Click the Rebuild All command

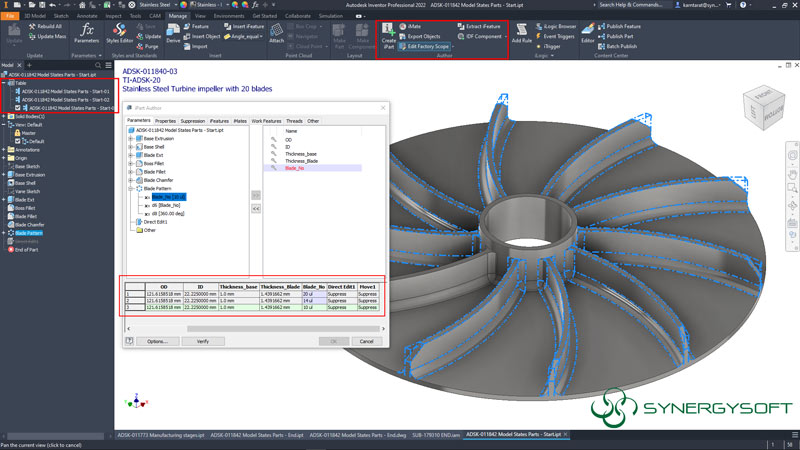click(x=50, y=26)
